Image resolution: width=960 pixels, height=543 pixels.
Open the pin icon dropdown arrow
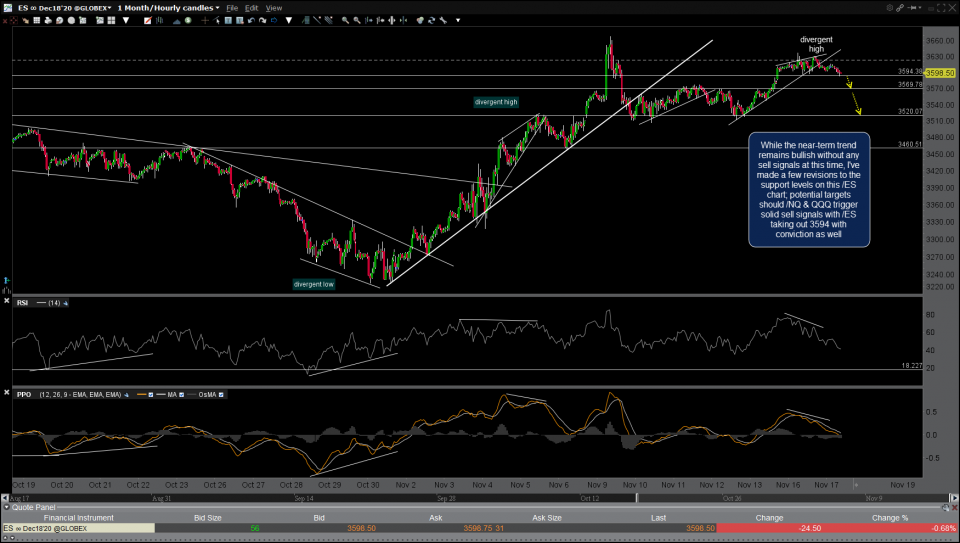click(920, 7)
